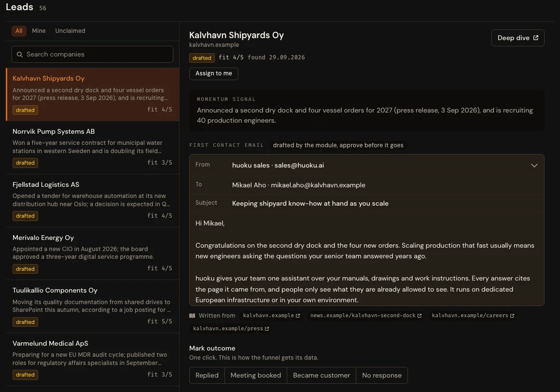This screenshot has width=560, height=392.
Task: Select the Tuulikallio Components Oy lead
Action: 93,307
